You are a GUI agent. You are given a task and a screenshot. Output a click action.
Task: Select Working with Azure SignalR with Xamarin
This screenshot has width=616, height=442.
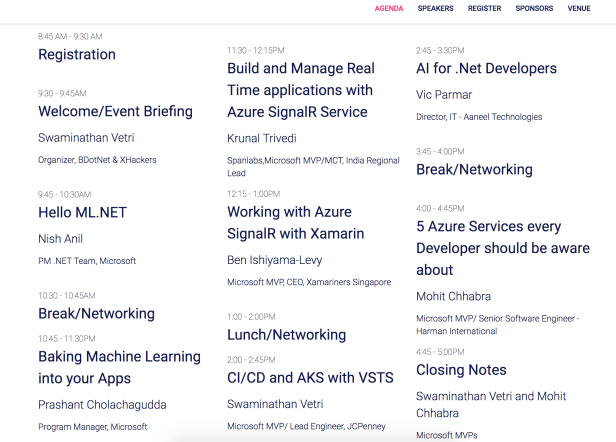coord(295,223)
